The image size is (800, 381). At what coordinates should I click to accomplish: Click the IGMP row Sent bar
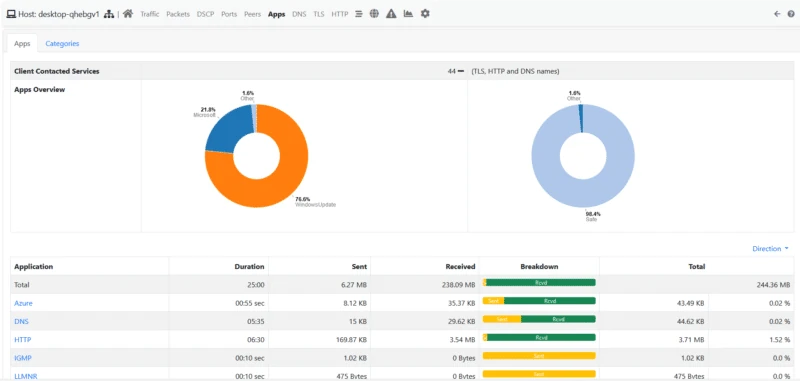tap(539, 355)
